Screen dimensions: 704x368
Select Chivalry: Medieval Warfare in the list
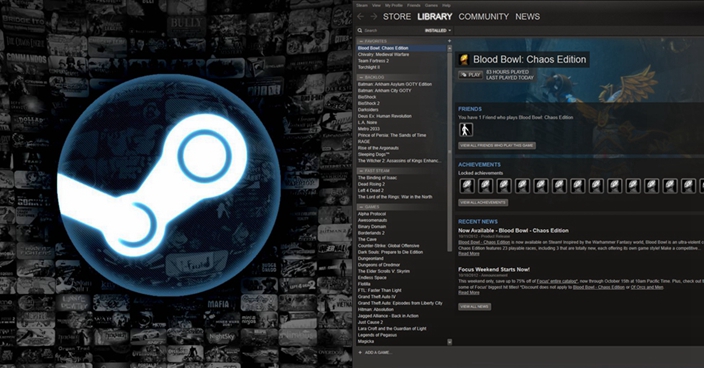pyautogui.click(x=383, y=54)
